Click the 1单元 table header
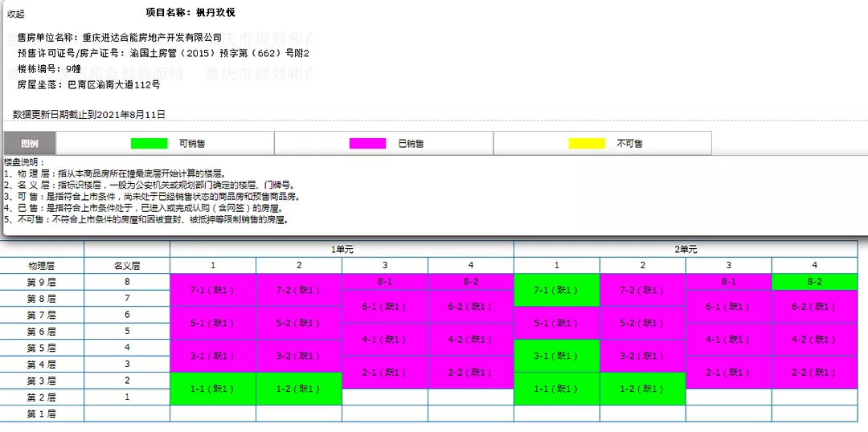Screen dimensions: 868x432 tap(342, 249)
